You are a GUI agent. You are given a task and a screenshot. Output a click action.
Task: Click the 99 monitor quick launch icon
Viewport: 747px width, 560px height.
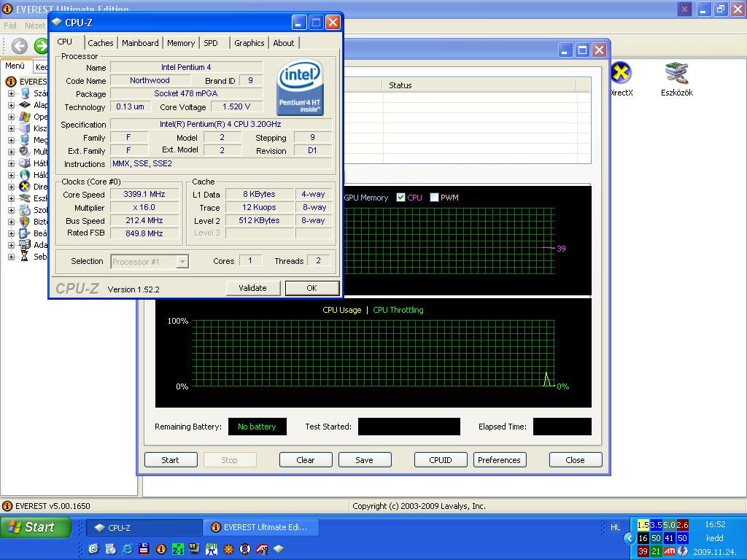tap(194, 548)
